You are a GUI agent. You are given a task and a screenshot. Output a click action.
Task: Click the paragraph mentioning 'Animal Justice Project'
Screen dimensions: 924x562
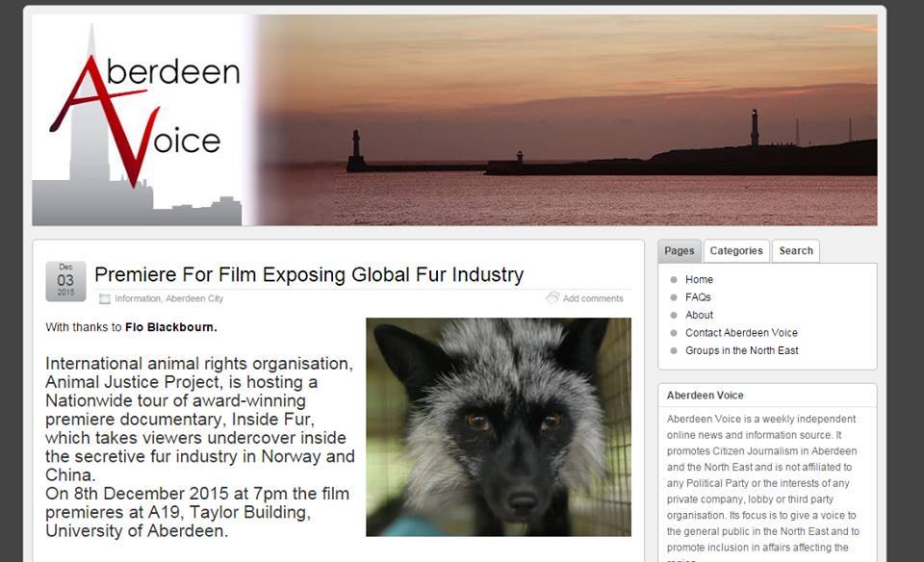[x=200, y=419]
